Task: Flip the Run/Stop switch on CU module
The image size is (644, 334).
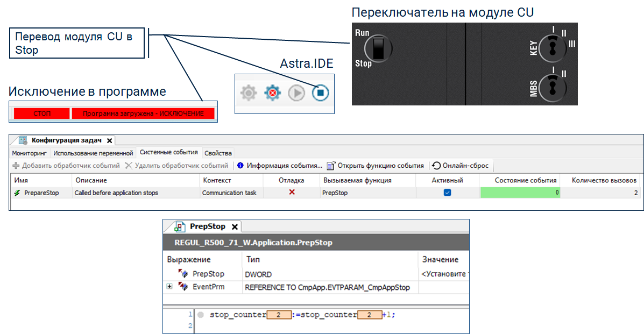Action: tap(378, 48)
